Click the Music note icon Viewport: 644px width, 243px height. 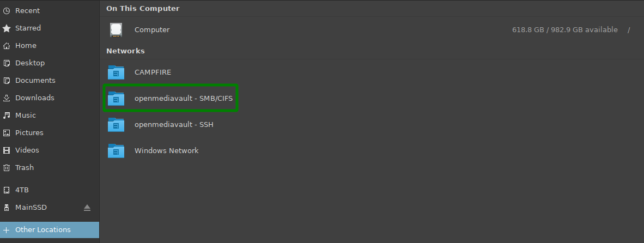click(x=7, y=116)
